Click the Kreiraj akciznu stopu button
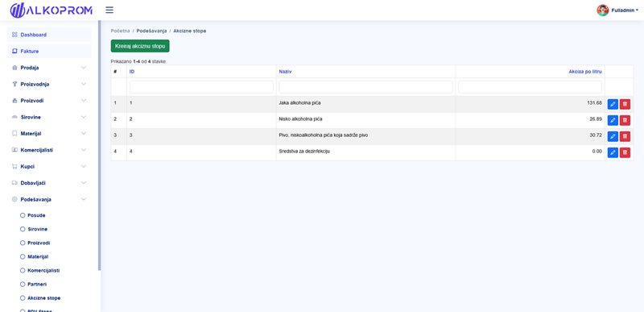Viewport: 644px width, 312px height. point(140,46)
